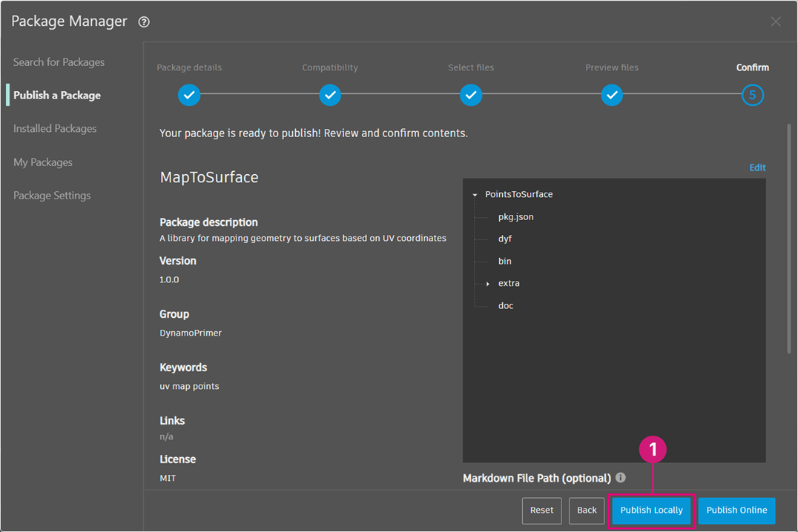Screen dimensions: 798x532
Task: Go Back to previous step
Action: tap(587, 511)
